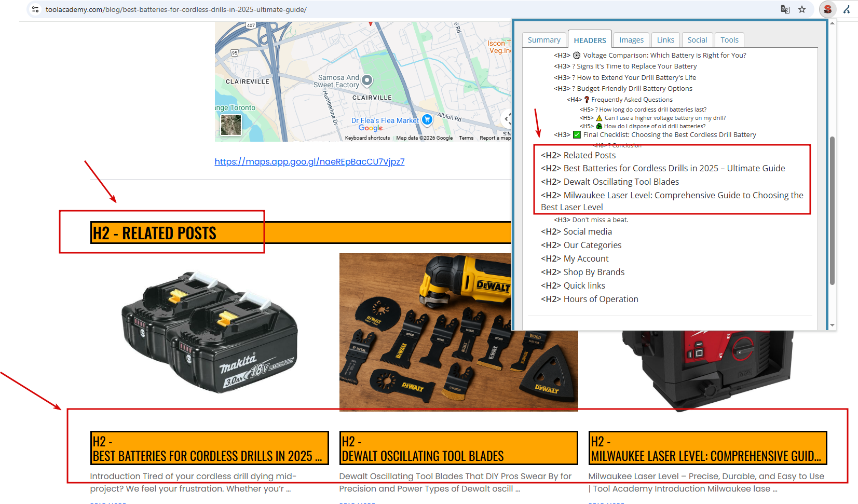
Task: Open the map Terms link
Action: (x=466, y=138)
